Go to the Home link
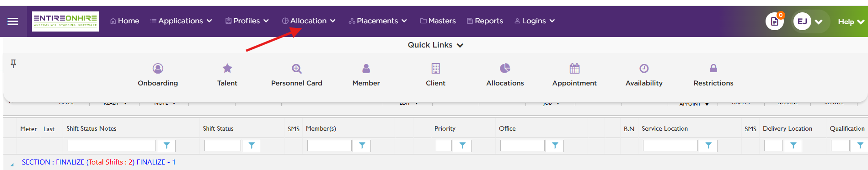868x170 pixels. pyautogui.click(x=124, y=21)
